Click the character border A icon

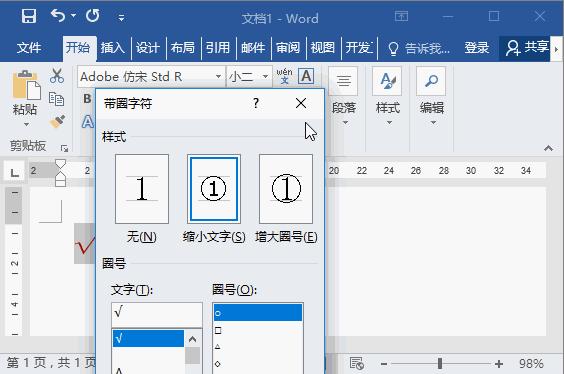(x=306, y=76)
